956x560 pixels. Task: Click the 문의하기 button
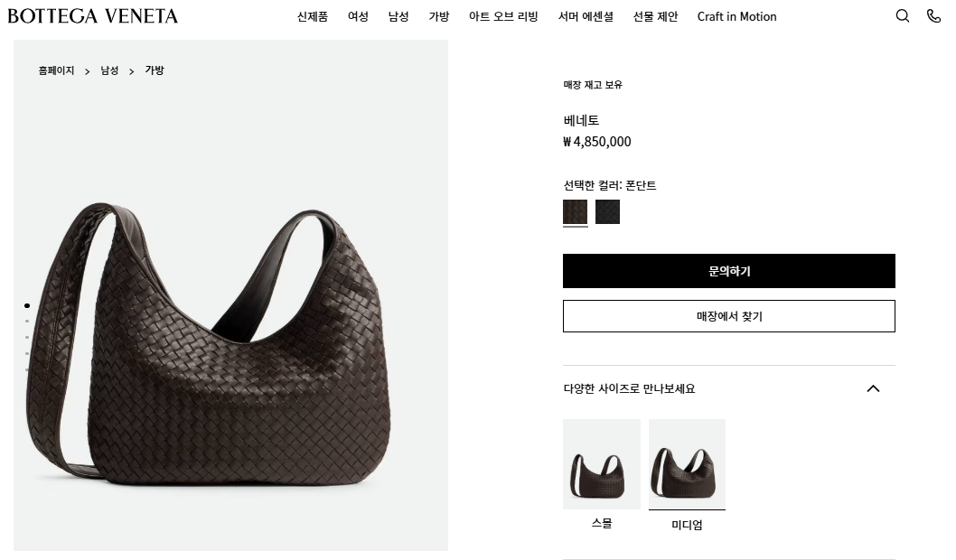(x=728, y=271)
